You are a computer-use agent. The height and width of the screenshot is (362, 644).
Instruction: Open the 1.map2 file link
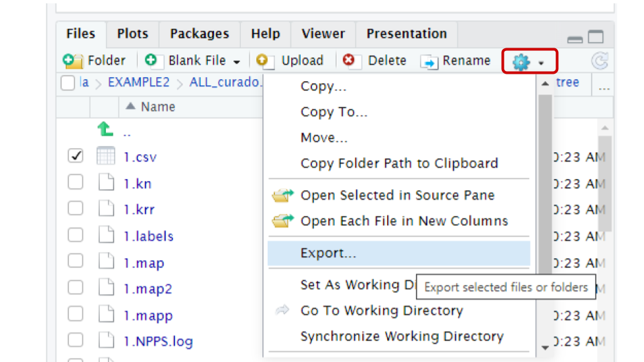point(148,289)
